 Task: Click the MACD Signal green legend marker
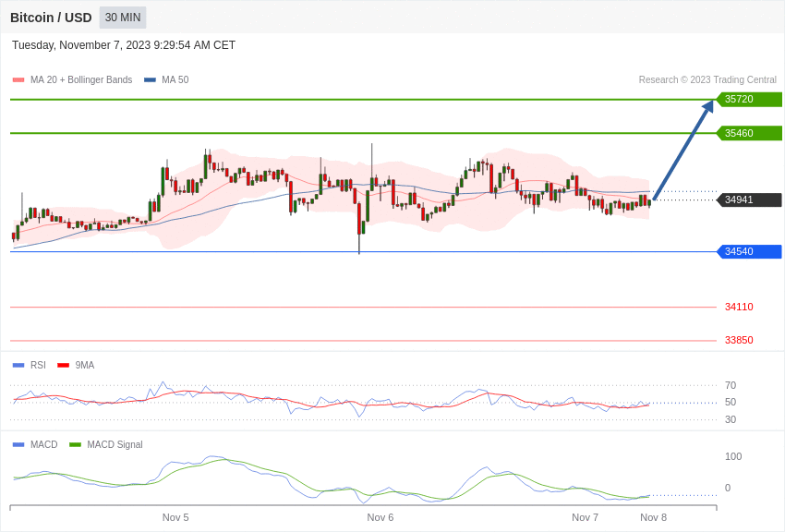click(x=75, y=444)
